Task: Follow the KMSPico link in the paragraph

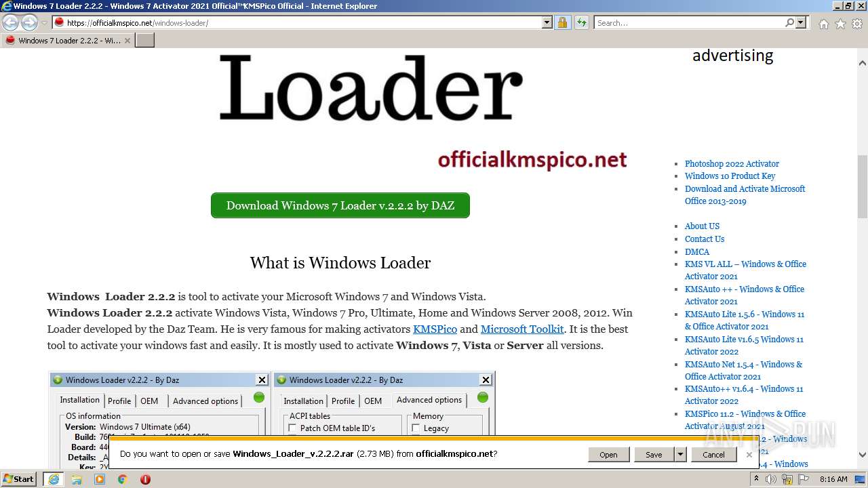Action: click(x=435, y=329)
